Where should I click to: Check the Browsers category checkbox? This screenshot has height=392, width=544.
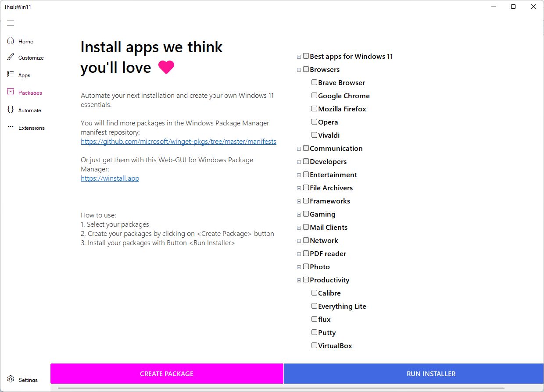point(306,69)
